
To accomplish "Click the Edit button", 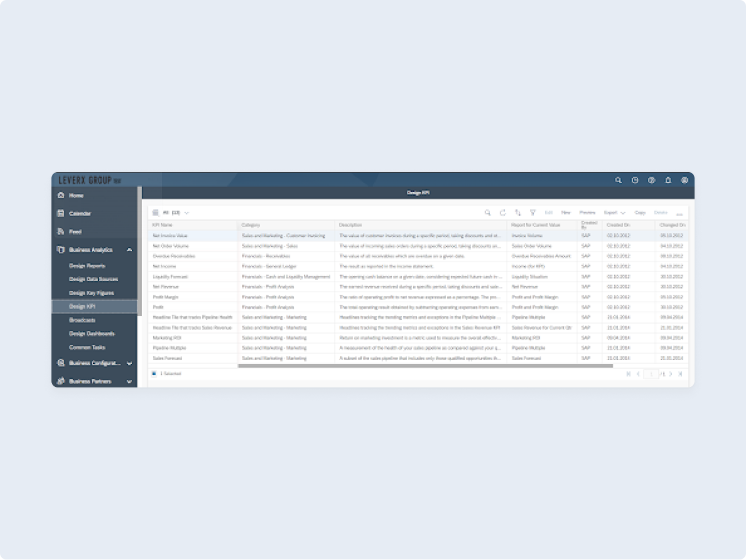I will tap(548, 213).
